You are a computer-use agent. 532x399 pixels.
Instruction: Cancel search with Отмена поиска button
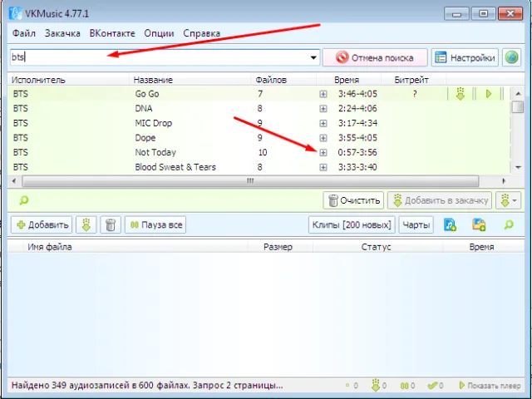pos(375,57)
